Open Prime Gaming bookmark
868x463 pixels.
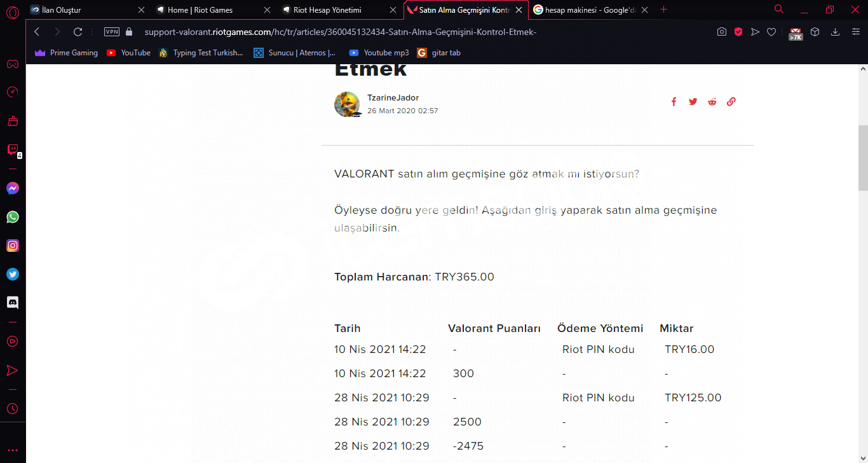[67, 53]
